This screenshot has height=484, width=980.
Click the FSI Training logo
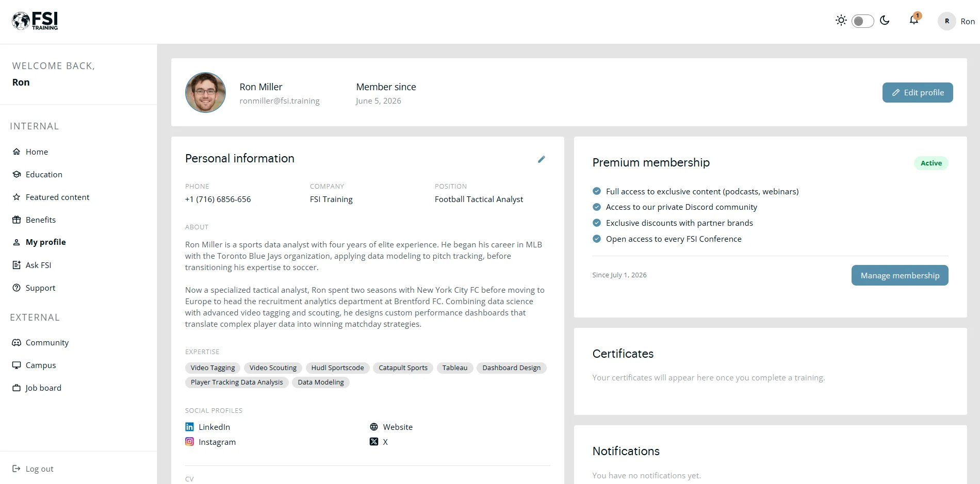35,21
